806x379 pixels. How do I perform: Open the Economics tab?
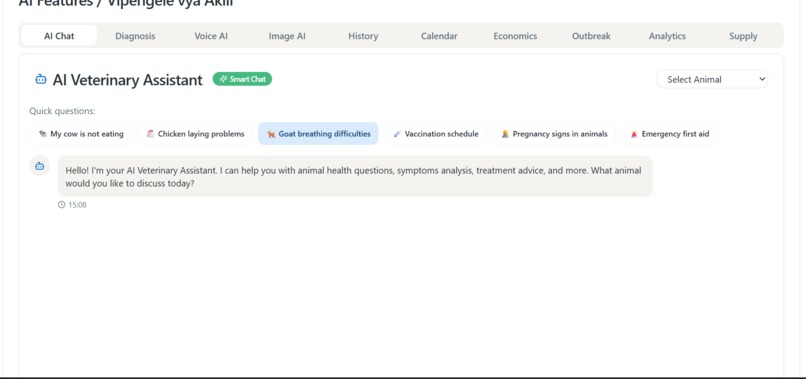tap(515, 36)
